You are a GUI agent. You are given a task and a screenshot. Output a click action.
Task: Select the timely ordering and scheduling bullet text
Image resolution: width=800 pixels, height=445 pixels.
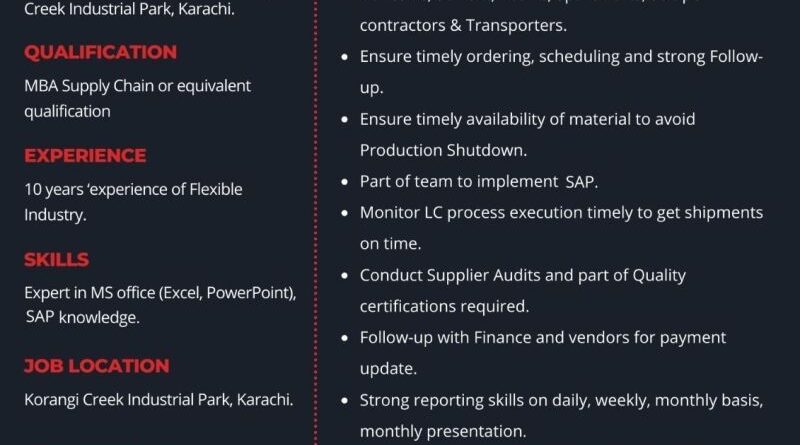560,57
